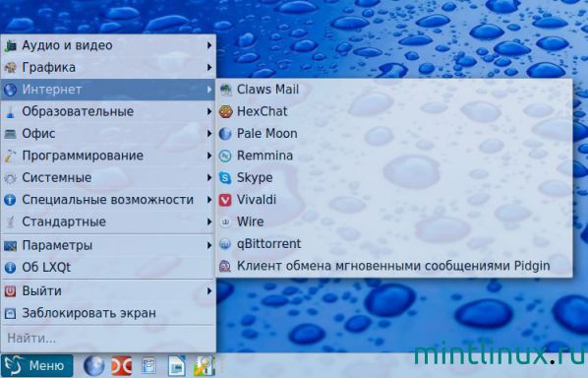Viewport: 588px width, 378px height.
Task: Open the Офис menu category
Action: tap(108, 134)
